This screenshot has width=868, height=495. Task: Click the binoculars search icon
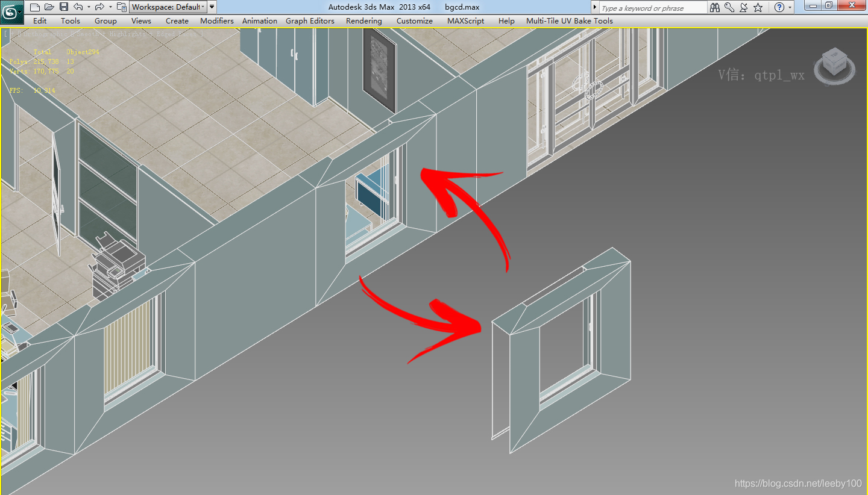click(715, 7)
